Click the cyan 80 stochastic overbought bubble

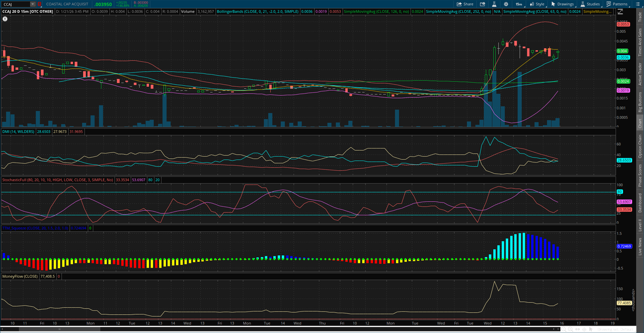619,191
